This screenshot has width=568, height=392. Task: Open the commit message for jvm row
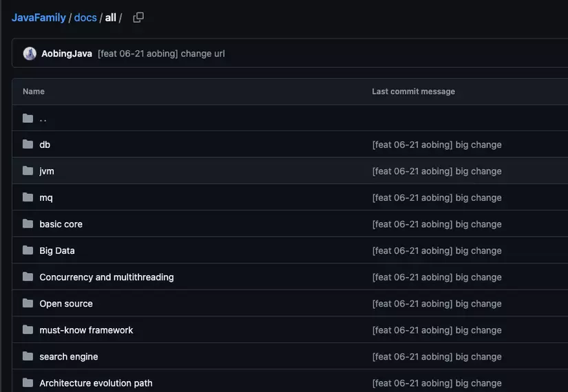(436, 171)
